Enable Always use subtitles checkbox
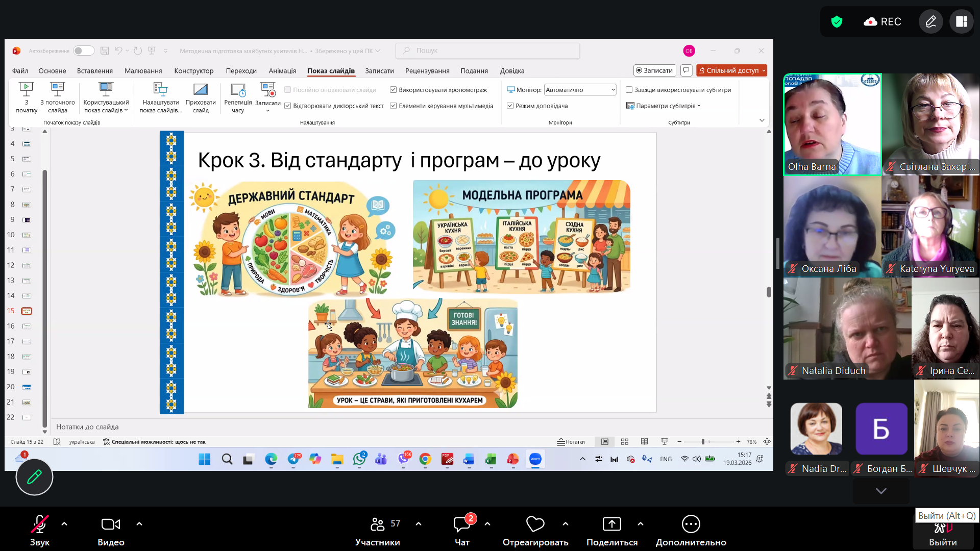Viewport: 980px width, 551px height. [x=629, y=90]
